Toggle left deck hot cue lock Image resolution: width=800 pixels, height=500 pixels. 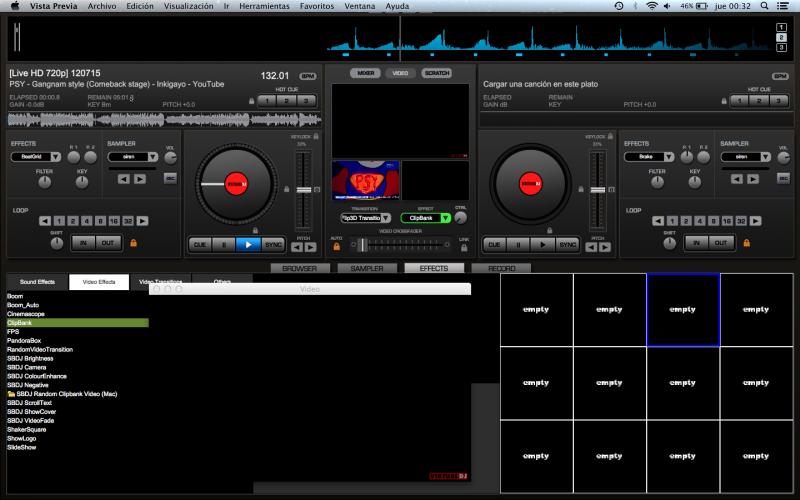click(252, 101)
